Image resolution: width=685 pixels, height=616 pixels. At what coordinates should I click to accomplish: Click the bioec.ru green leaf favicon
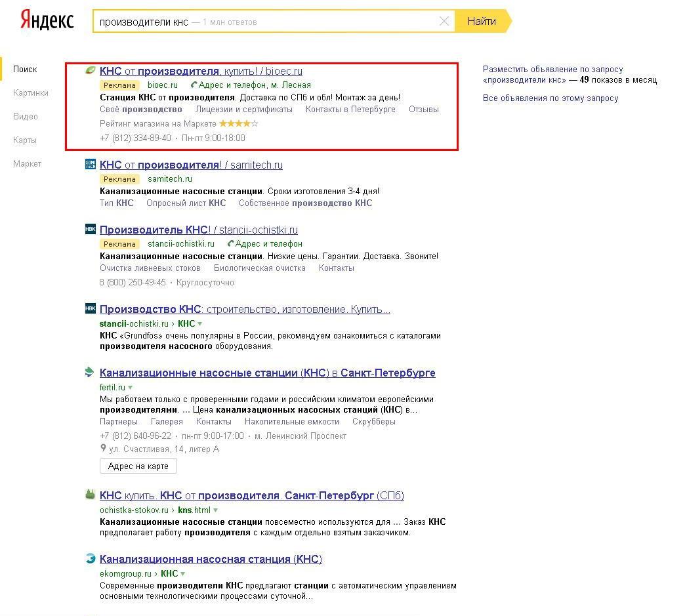(90, 70)
